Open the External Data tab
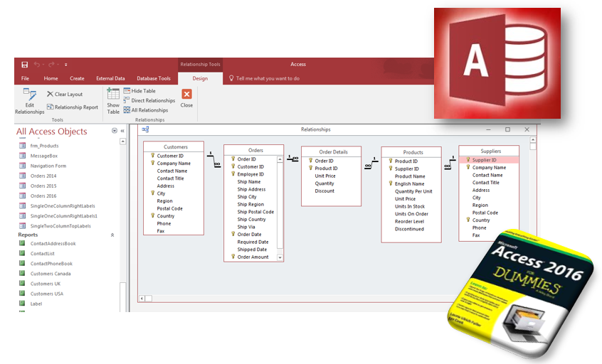This screenshot has height=364, width=602. (x=110, y=78)
